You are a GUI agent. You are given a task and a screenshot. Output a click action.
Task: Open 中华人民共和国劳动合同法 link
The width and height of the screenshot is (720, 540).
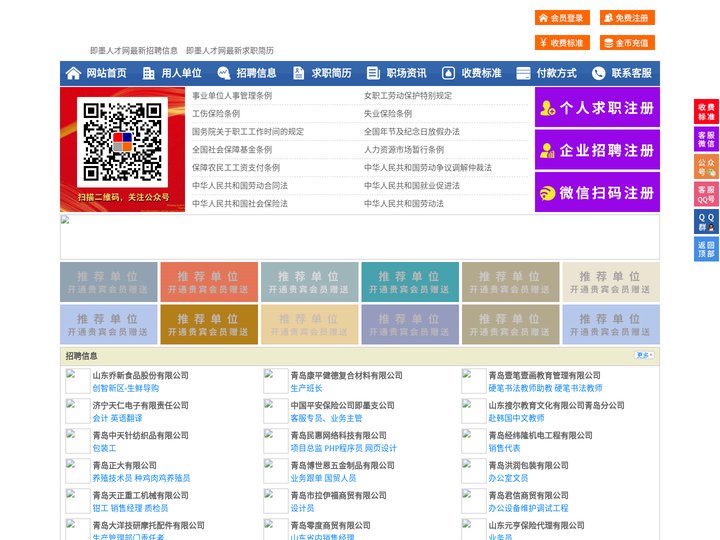(x=240, y=186)
